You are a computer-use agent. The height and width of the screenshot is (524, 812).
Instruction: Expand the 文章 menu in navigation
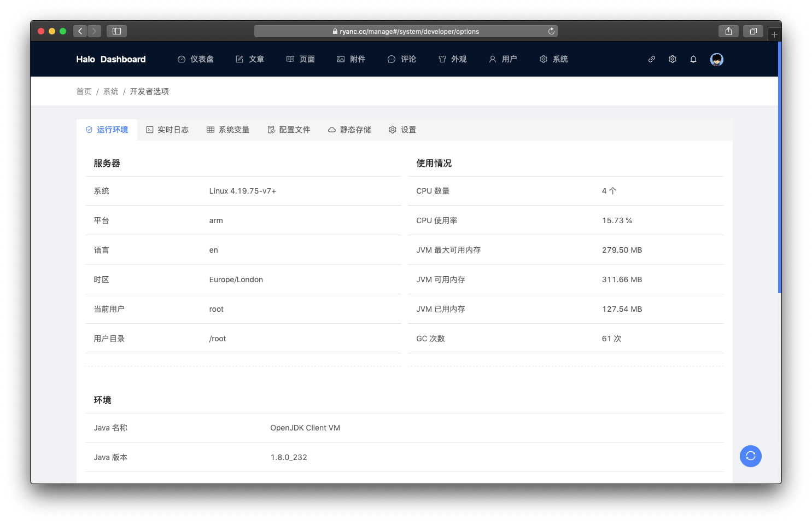tap(250, 59)
